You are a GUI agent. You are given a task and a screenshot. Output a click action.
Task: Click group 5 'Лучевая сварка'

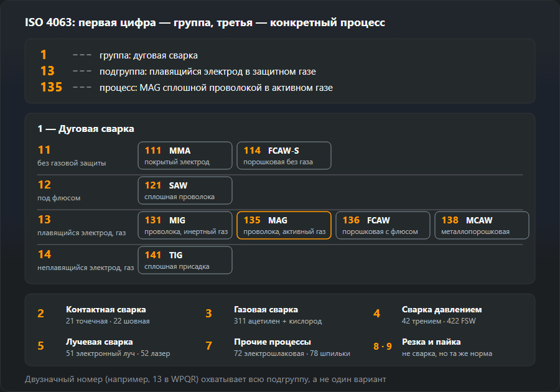pyautogui.click(x=100, y=342)
